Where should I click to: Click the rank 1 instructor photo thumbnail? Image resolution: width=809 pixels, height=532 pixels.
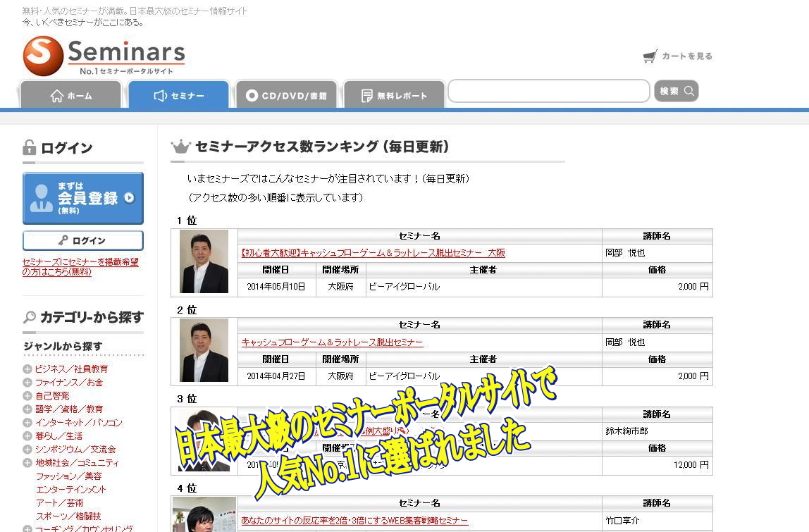[204, 261]
